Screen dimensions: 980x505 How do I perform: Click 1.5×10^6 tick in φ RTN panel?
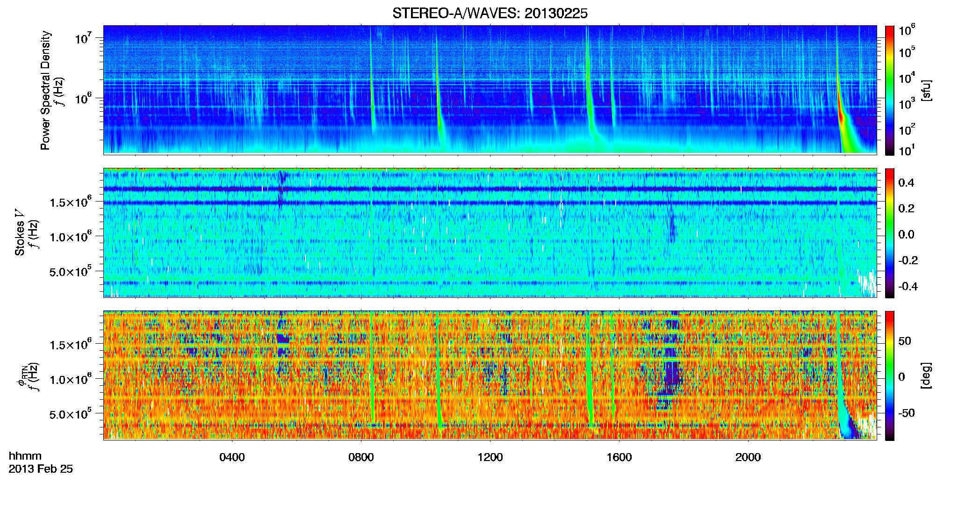[70, 345]
